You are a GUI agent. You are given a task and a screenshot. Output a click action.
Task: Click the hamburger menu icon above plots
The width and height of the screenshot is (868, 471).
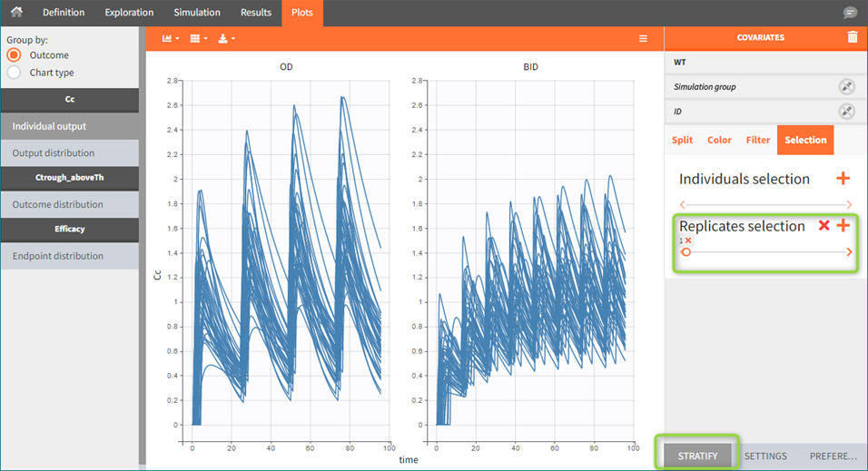643,38
